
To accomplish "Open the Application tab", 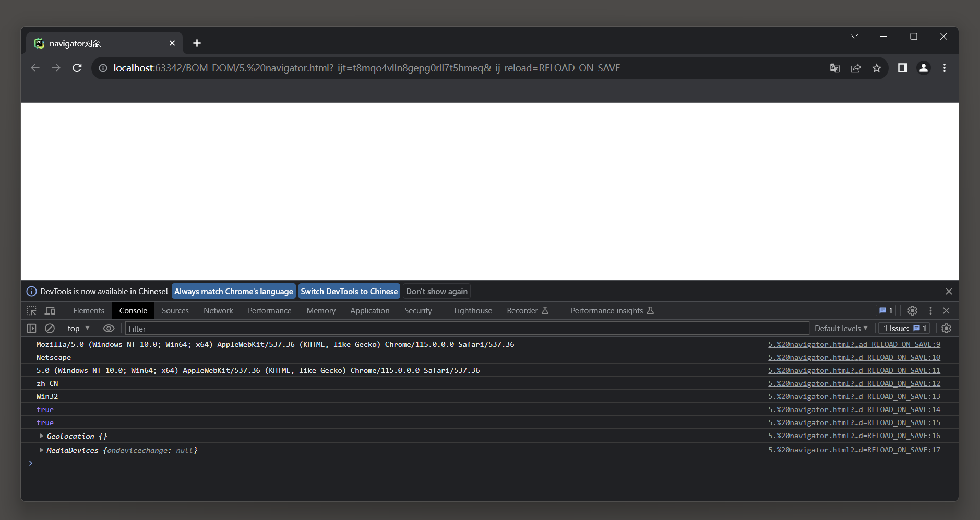I will tap(370, 311).
